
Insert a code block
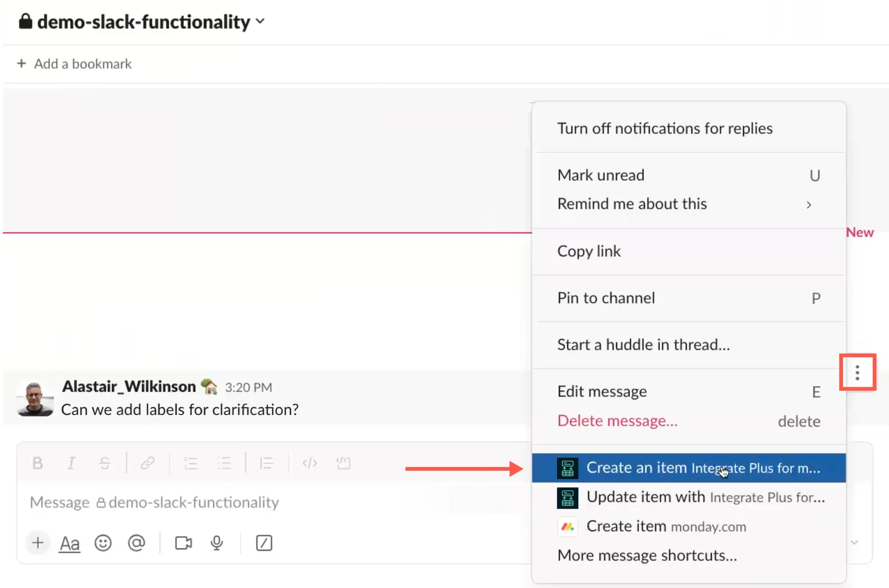tap(343, 463)
